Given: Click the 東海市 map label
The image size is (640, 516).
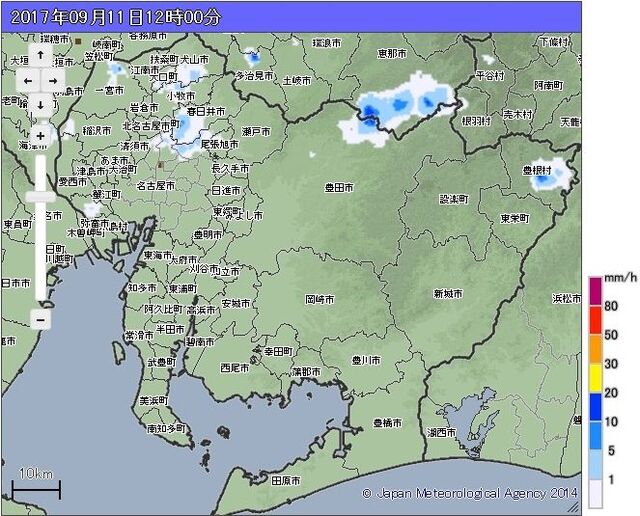Looking at the screenshot, I should [x=158, y=256].
